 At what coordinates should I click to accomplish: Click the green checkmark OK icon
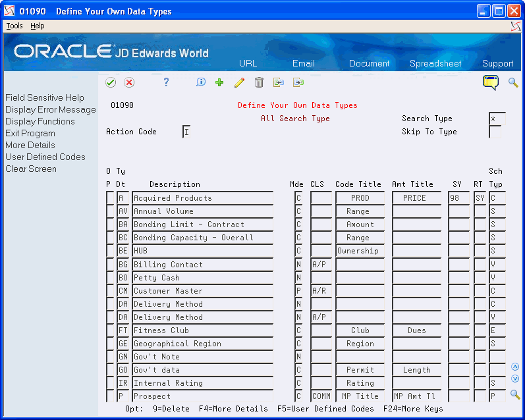coord(111,82)
